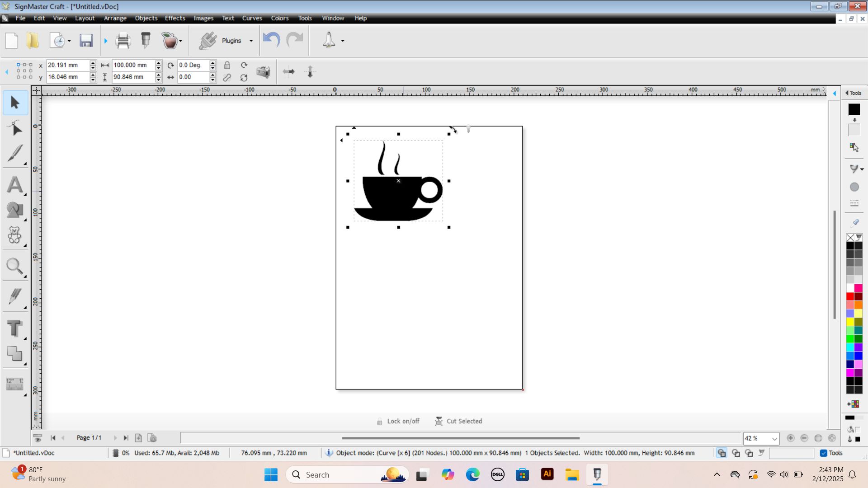Save document with floppy disk icon
The image size is (868, 488).
(x=86, y=41)
